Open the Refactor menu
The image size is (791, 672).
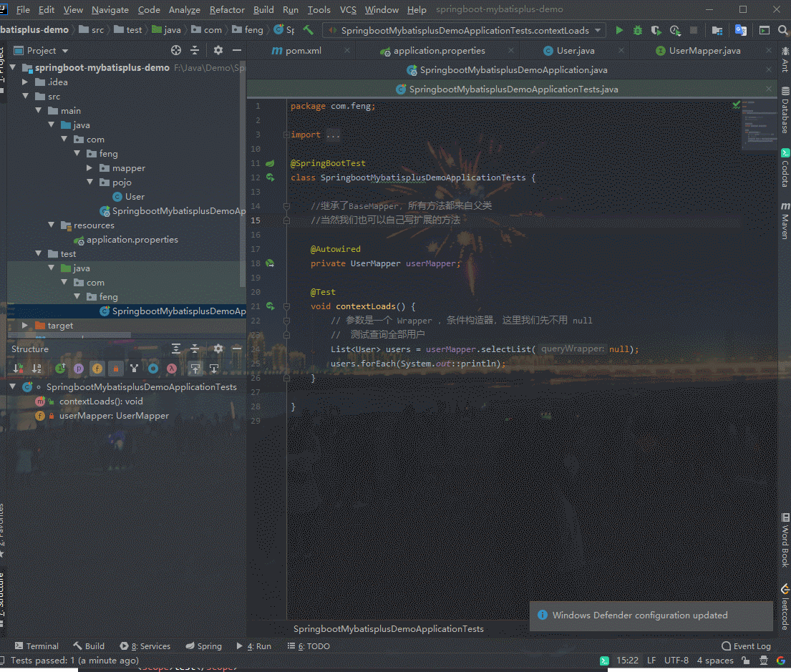pos(226,9)
